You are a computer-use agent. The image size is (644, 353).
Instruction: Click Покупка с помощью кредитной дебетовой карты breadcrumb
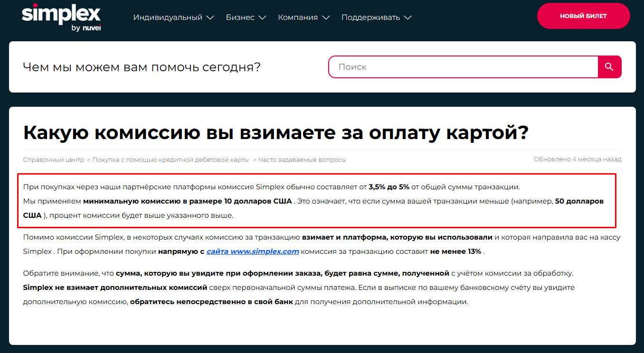(170, 159)
